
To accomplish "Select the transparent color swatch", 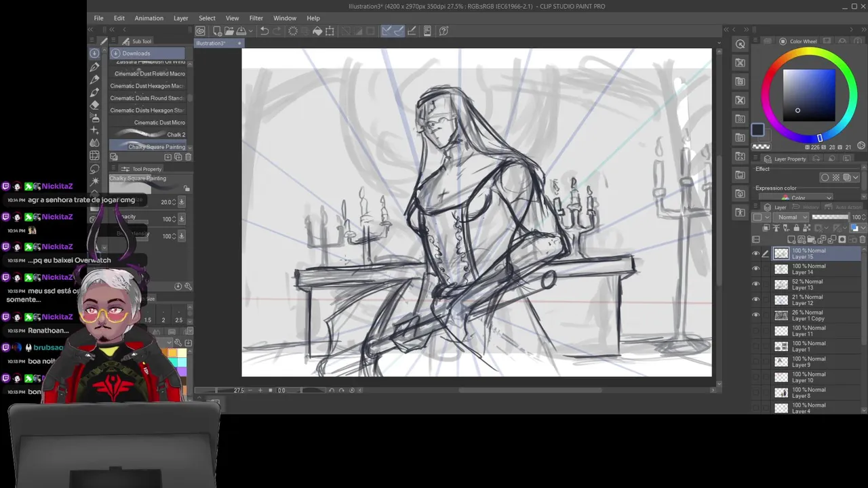I will (762, 146).
